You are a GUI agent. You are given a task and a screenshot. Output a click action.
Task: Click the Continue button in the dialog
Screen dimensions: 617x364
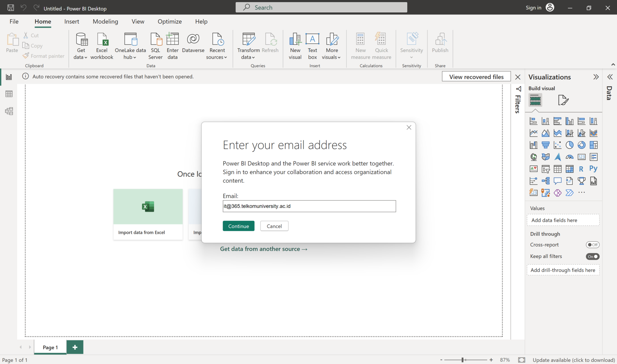[238, 226]
